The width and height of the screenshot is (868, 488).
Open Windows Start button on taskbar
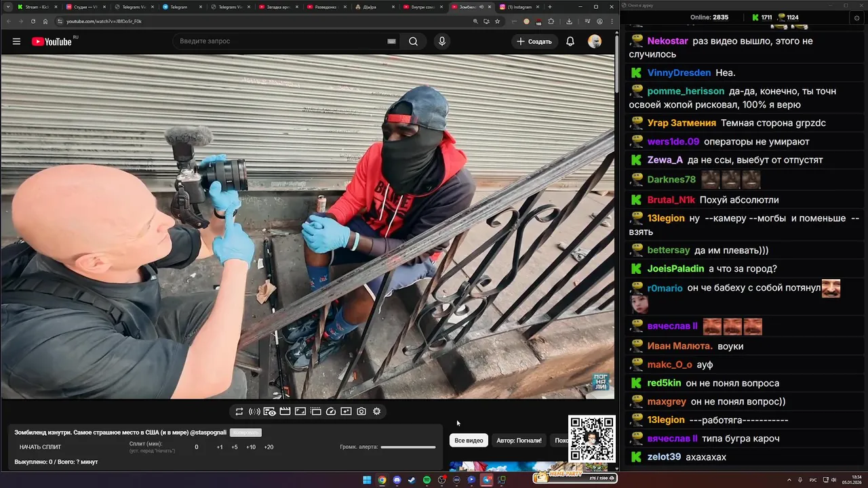(367, 480)
